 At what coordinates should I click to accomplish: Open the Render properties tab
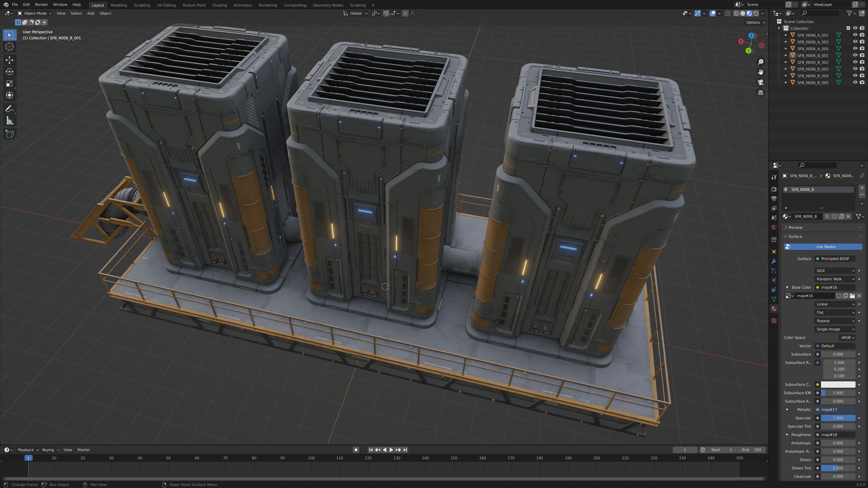point(774,189)
